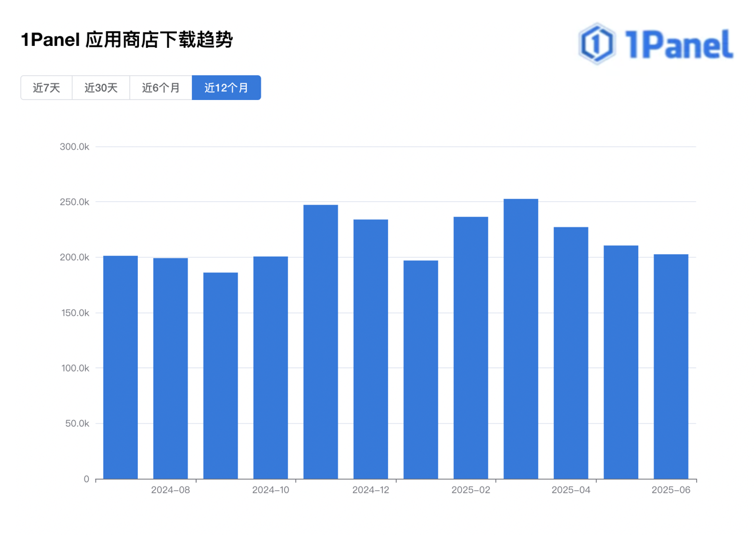Click the 2025-02 x-axis label
Image resolution: width=756 pixels, height=538 pixels.
click(471, 490)
